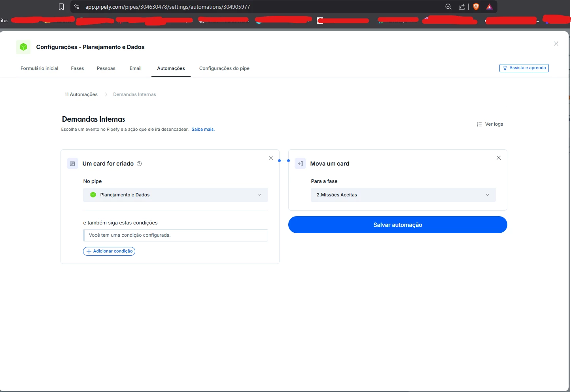The image size is (571, 392).
Task: Click the trigger card icon beside Um card for criado
Action: 72,164
